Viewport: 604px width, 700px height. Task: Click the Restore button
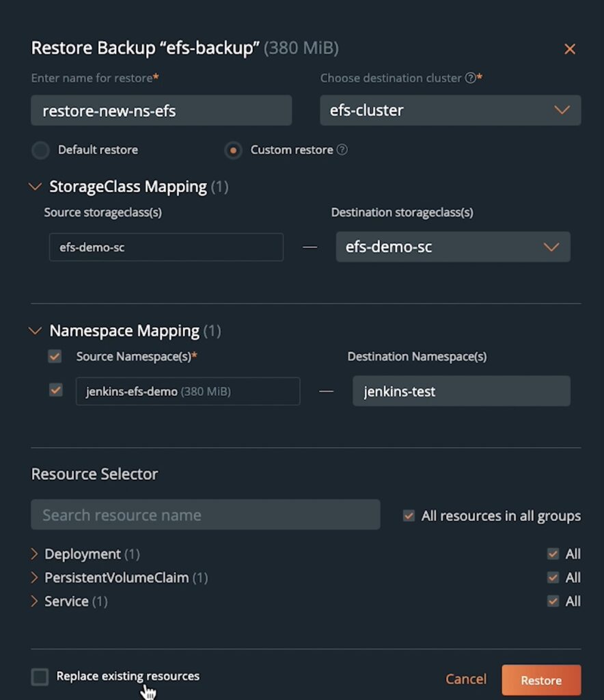541,680
